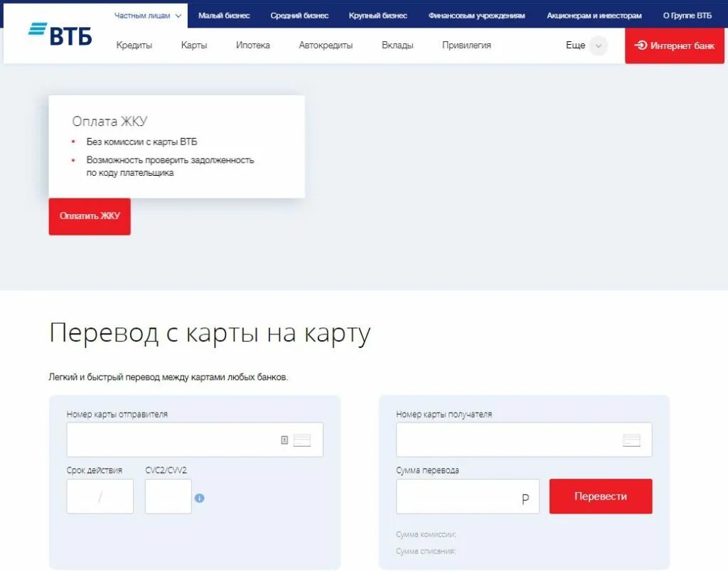Go to the Ипотека page
Screen dimensions: 728x572
pyautogui.click(x=253, y=46)
